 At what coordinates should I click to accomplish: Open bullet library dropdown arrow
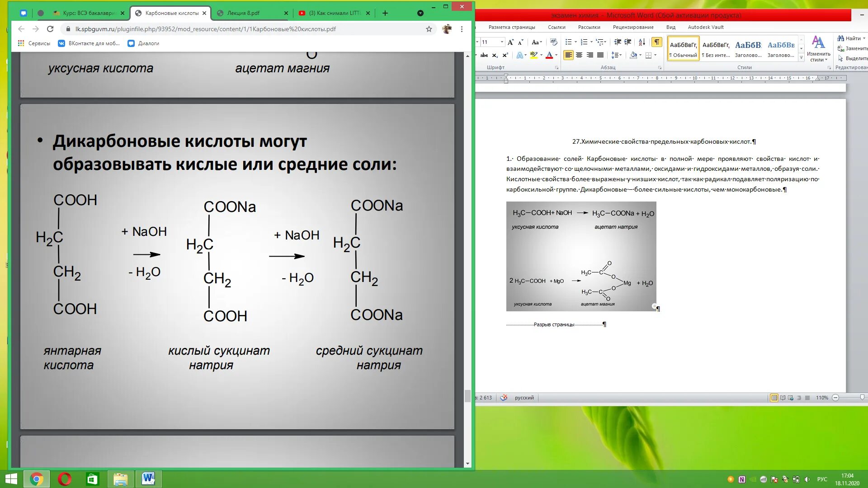click(576, 42)
